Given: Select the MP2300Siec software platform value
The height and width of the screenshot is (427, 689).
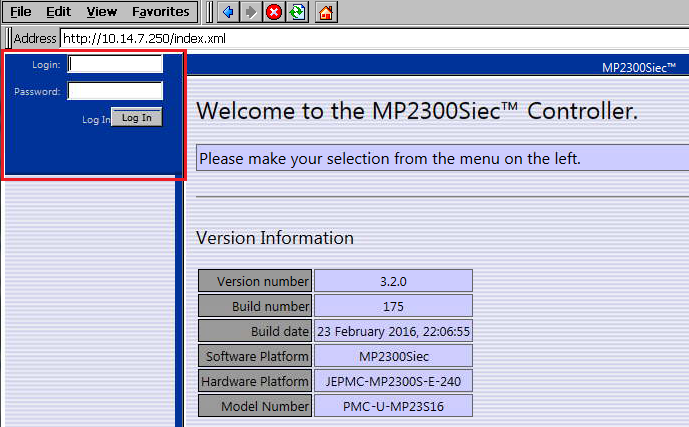Looking at the screenshot, I should click(x=393, y=356).
